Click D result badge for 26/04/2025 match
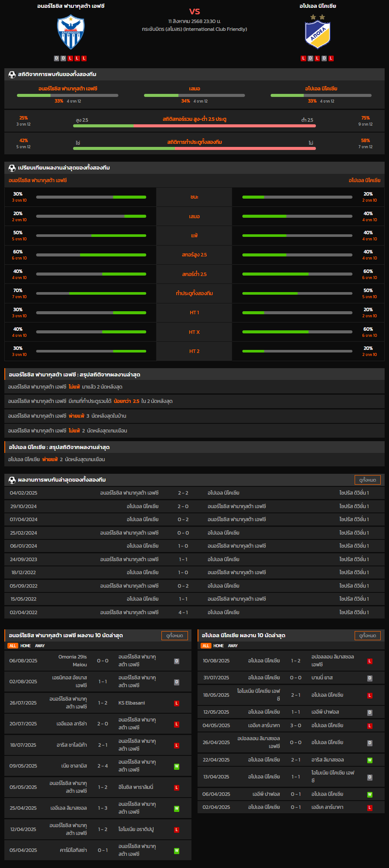The image size is (389, 868). 370,743
